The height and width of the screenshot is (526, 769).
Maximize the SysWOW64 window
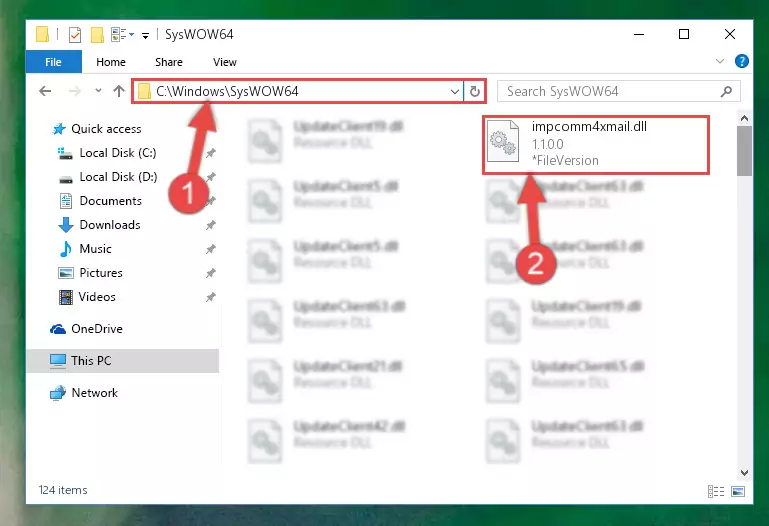[x=684, y=34]
